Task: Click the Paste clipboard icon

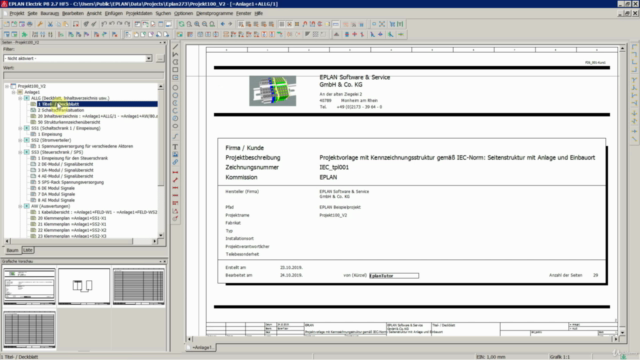Action: [x=66, y=24]
